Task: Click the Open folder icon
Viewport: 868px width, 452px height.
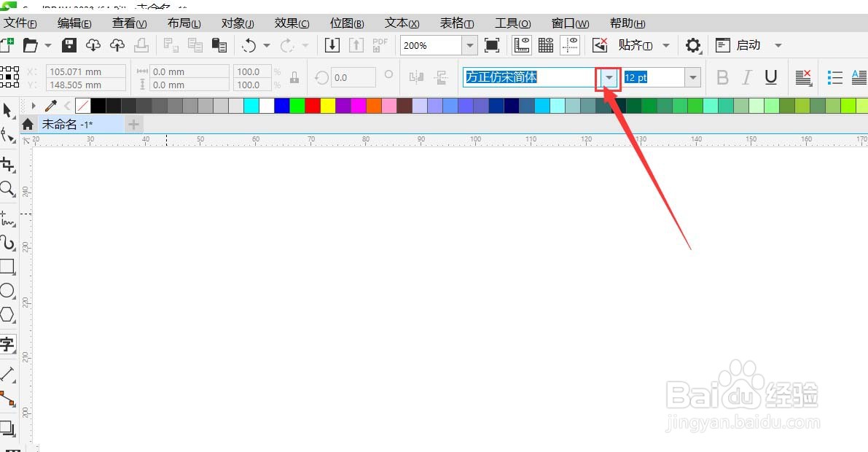Action: coord(31,45)
